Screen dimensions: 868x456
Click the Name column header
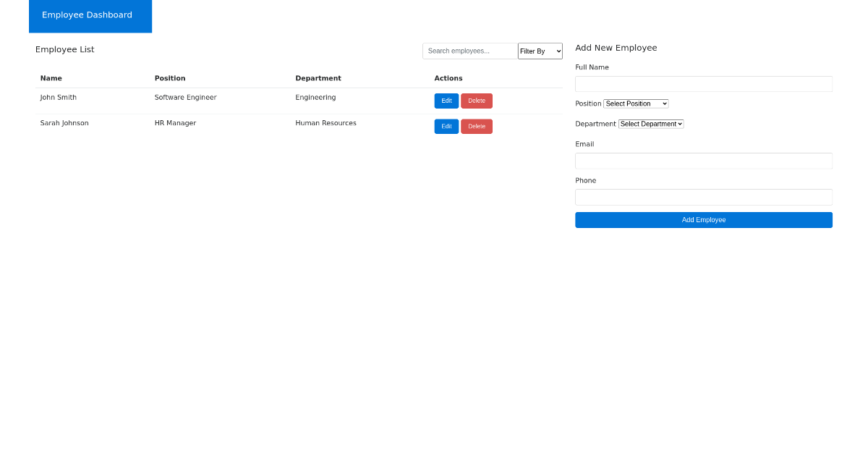click(x=51, y=78)
